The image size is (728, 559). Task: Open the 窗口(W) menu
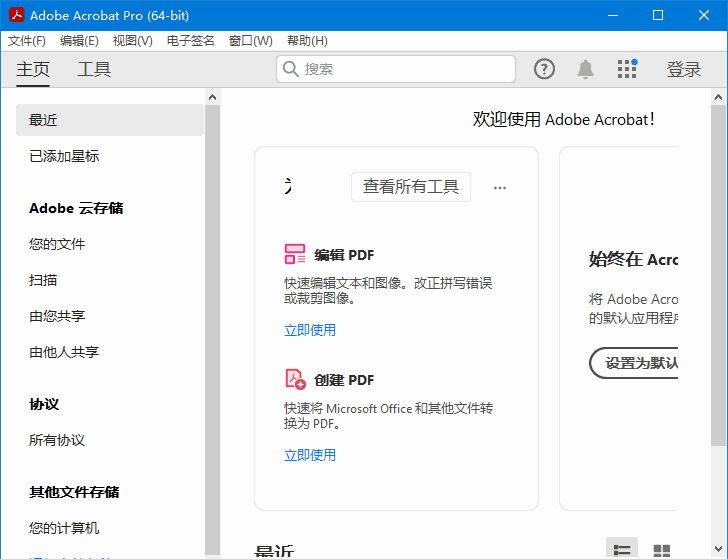pyautogui.click(x=250, y=41)
